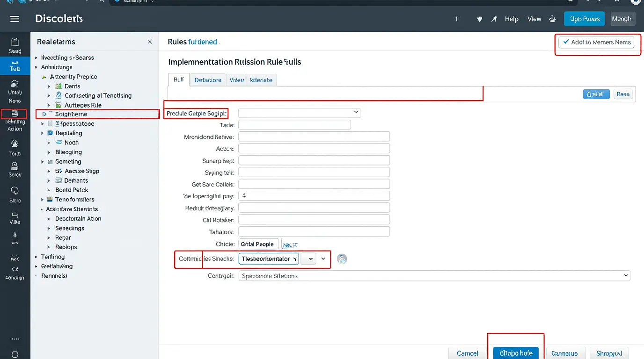Expand the Ilveetting s-Searss tree node
This screenshot has height=359, width=644.
click(x=36, y=58)
